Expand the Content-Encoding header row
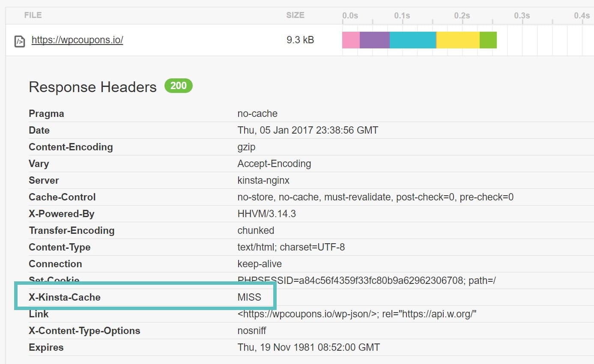The image size is (594, 364). click(x=71, y=147)
